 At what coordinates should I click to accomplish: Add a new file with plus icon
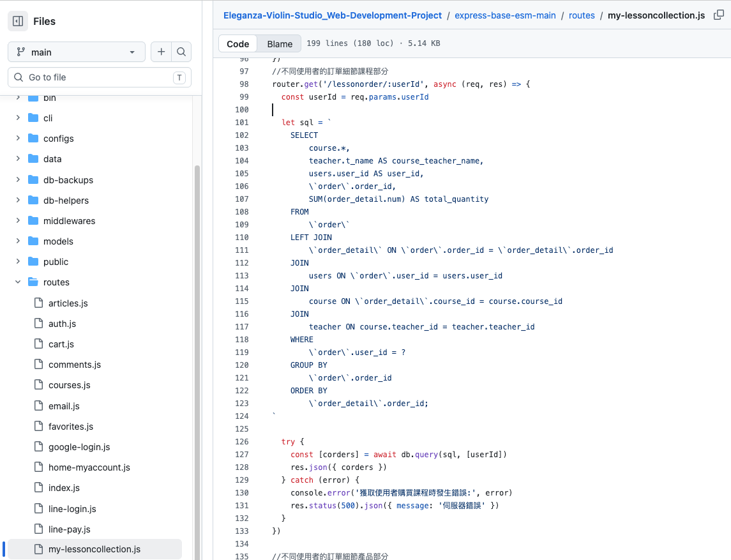162,52
